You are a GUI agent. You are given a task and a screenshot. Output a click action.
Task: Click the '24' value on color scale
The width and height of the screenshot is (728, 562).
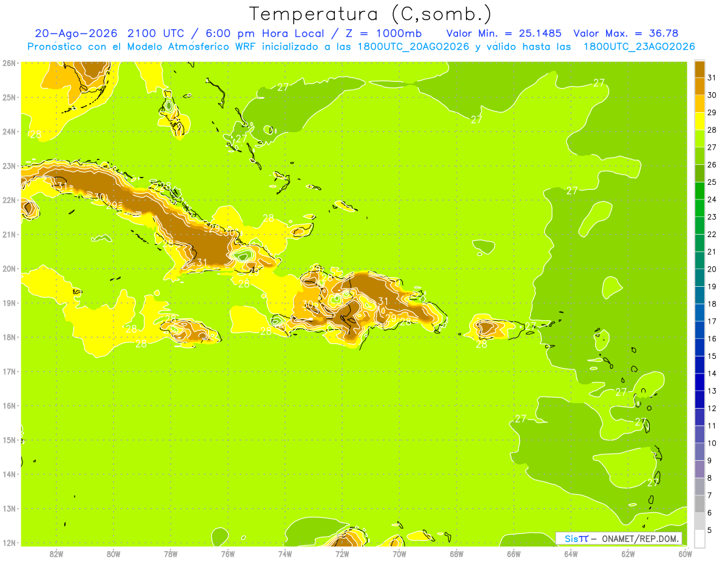(x=712, y=199)
